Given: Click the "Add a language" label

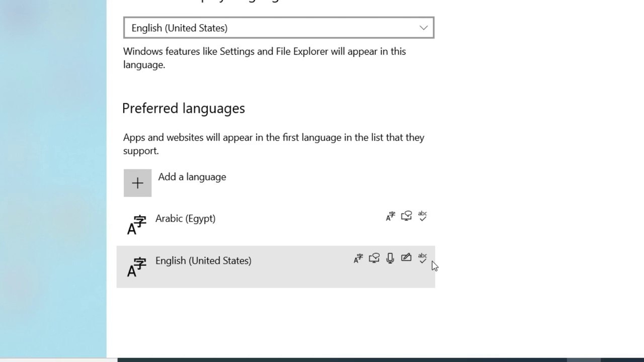Looking at the screenshot, I should tap(192, 177).
